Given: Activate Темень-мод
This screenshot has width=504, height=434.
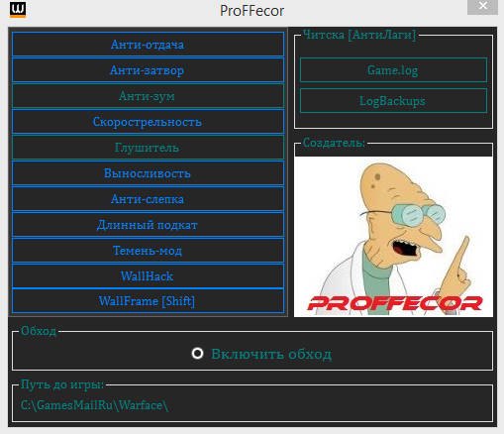Looking at the screenshot, I should tap(148, 251).
